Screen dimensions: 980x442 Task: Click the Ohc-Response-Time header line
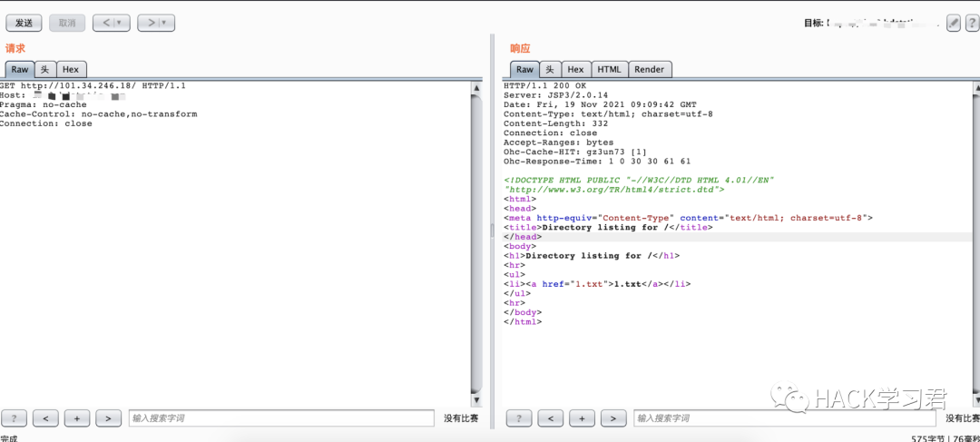597,161
